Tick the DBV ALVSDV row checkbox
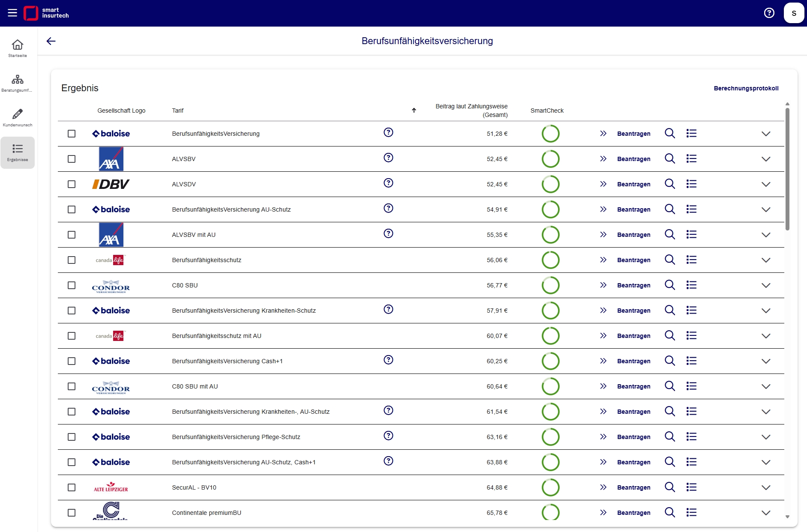 coord(72,184)
